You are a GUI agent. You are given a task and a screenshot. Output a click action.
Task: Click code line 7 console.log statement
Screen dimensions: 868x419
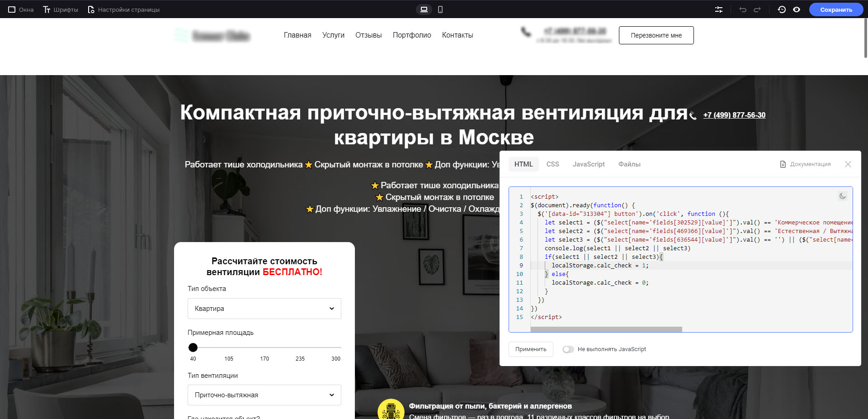(618, 248)
